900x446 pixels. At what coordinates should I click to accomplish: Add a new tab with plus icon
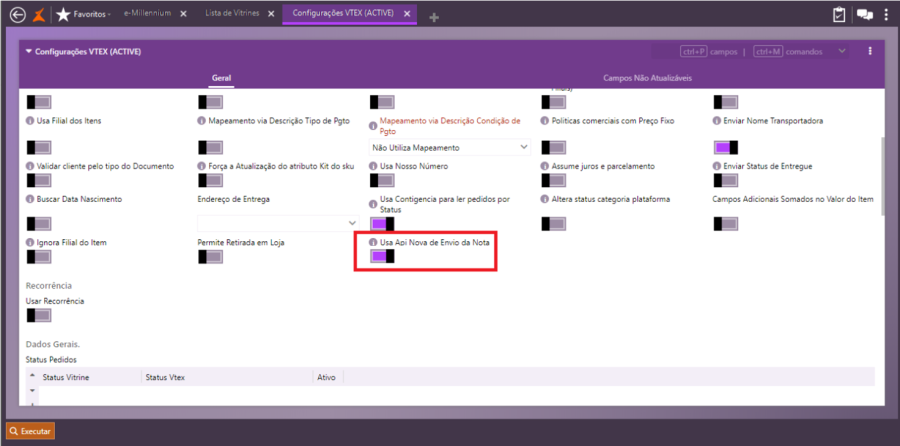(434, 18)
